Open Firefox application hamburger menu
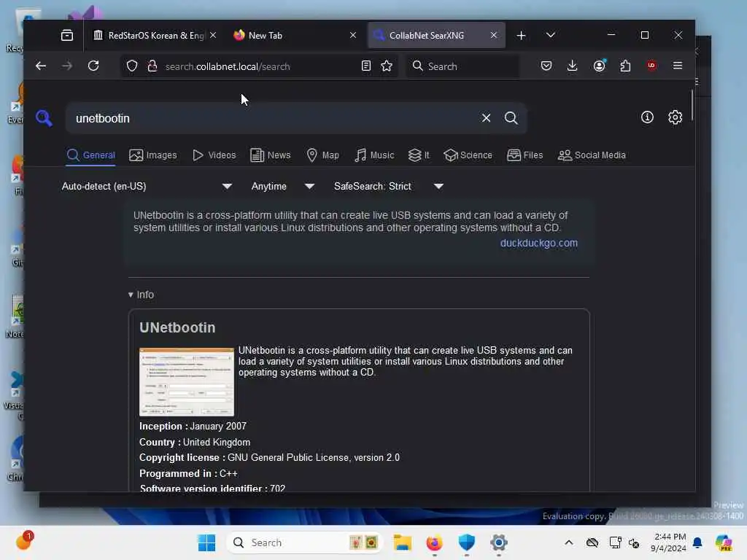Image resolution: width=747 pixels, height=560 pixels. tap(678, 66)
